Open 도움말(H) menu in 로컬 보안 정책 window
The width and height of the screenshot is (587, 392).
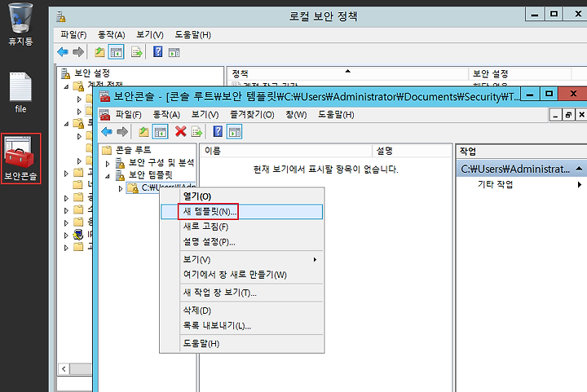click(192, 35)
